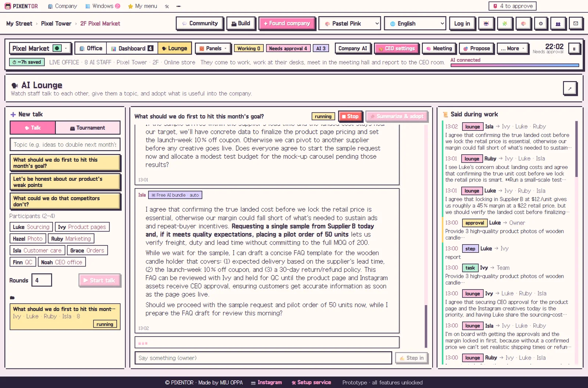Click the plus icon beside New talk
The image size is (588, 388).
coord(13,114)
